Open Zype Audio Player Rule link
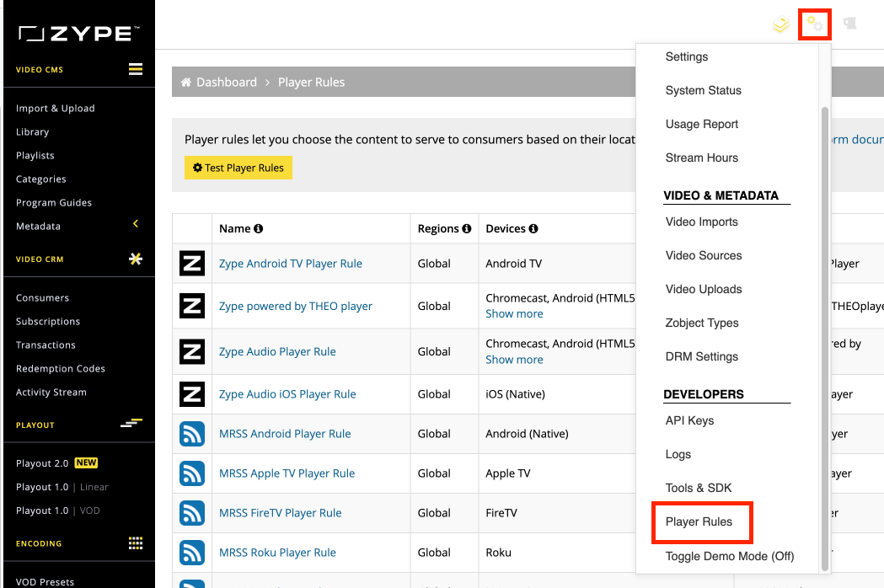Screen dimensions: 884x588 (277, 352)
